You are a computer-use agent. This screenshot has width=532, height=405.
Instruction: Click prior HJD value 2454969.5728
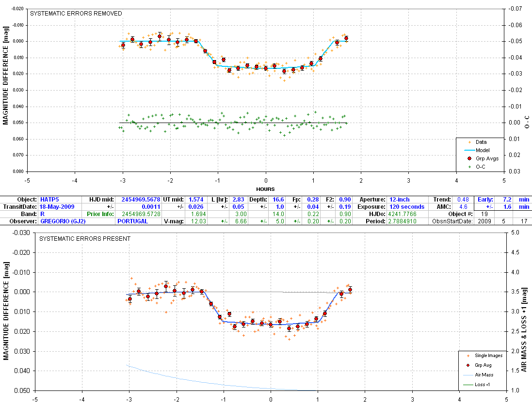[141, 214]
